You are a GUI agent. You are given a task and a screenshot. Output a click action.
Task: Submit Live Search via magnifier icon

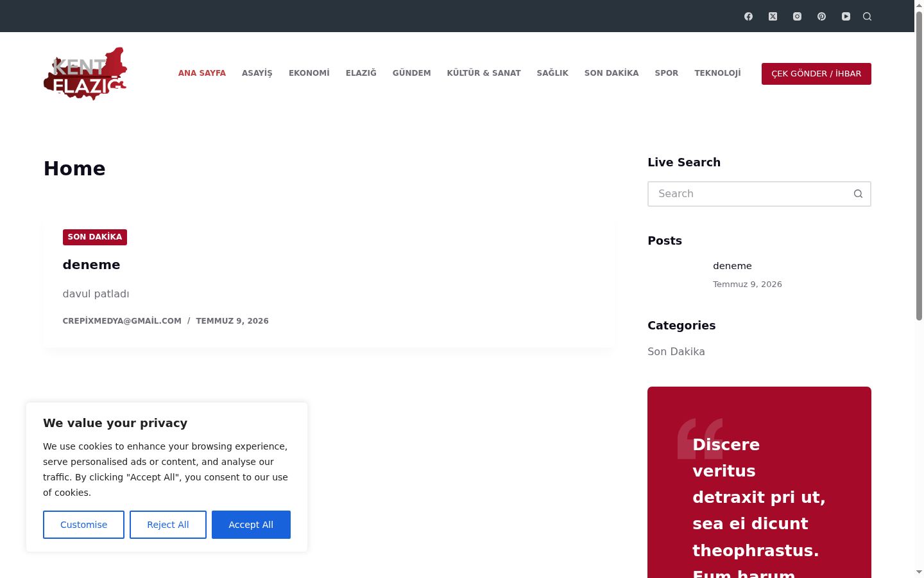coord(858,194)
